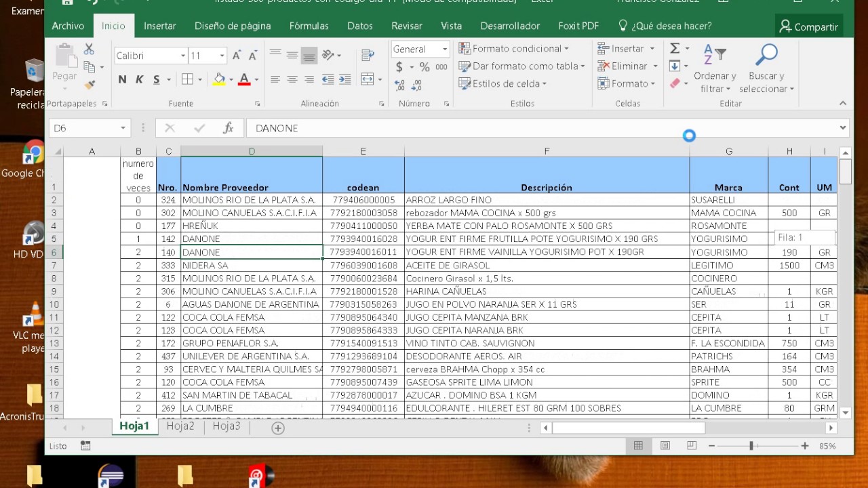Viewport: 868px width, 488px height.
Task: Cut selection with the scissors icon
Action: [89, 49]
